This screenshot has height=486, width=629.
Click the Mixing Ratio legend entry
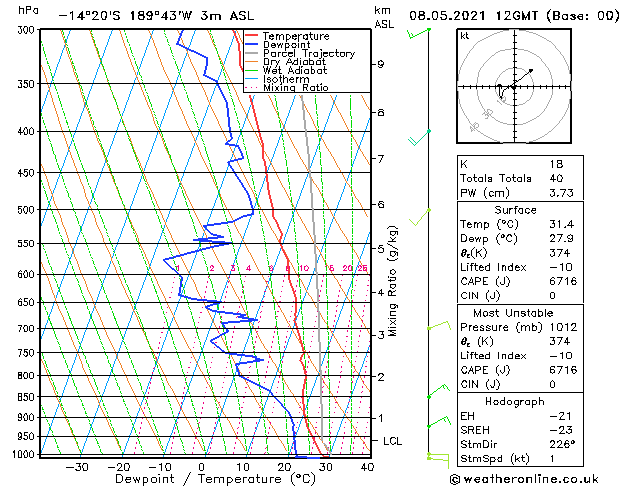coord(296,87)
